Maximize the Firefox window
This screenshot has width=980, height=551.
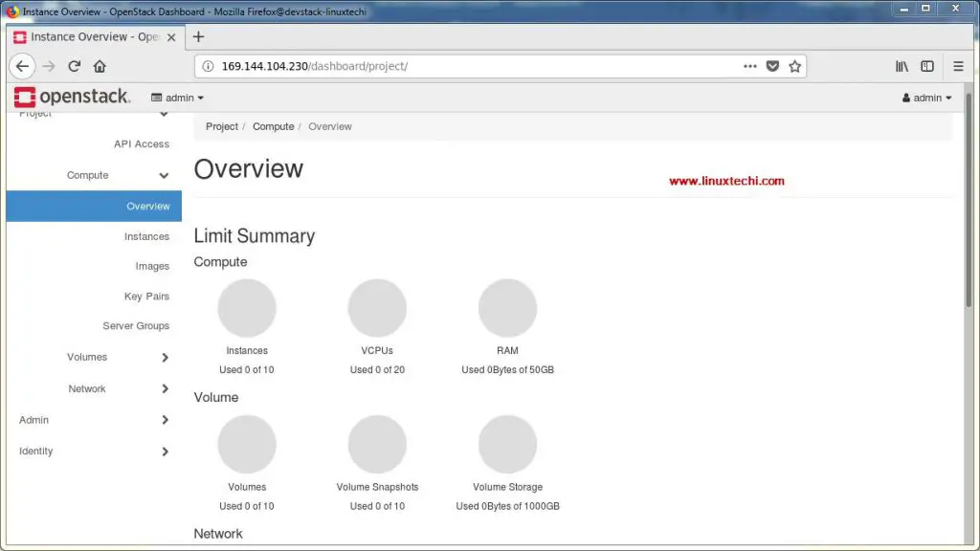click(x=926, y=9)
